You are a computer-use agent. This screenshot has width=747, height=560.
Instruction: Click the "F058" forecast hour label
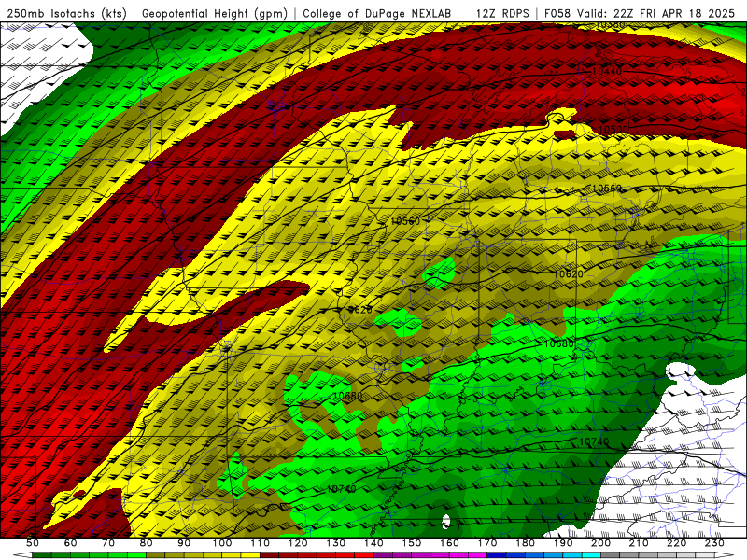click(x=557, y=14)
